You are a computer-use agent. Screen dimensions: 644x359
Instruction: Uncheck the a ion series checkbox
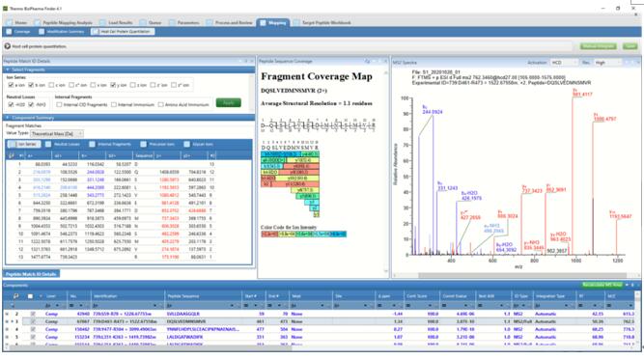click(11, 85)
